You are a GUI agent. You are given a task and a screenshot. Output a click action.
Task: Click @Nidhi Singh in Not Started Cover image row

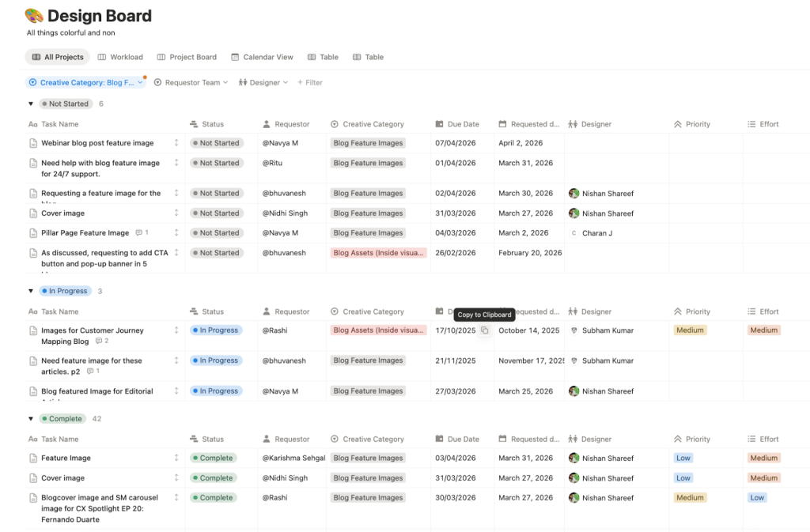pyautogui.click(x=285, y=213)
